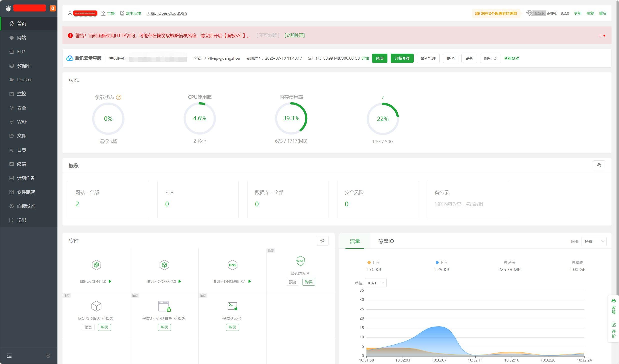Open 数据库 in the sidebar

click(29, 66)
